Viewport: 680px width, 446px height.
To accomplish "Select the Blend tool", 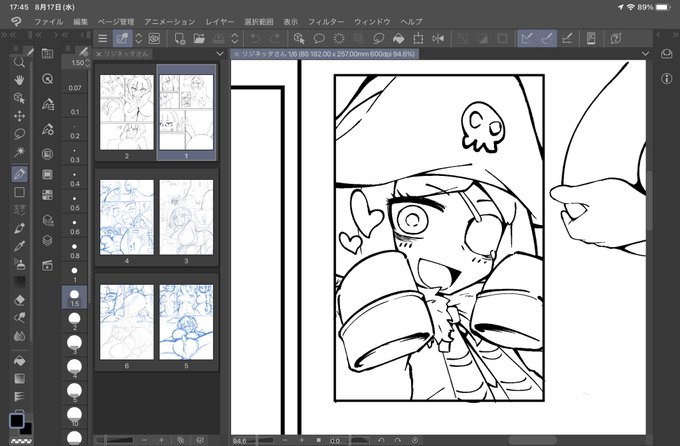I will click(19, 318).
